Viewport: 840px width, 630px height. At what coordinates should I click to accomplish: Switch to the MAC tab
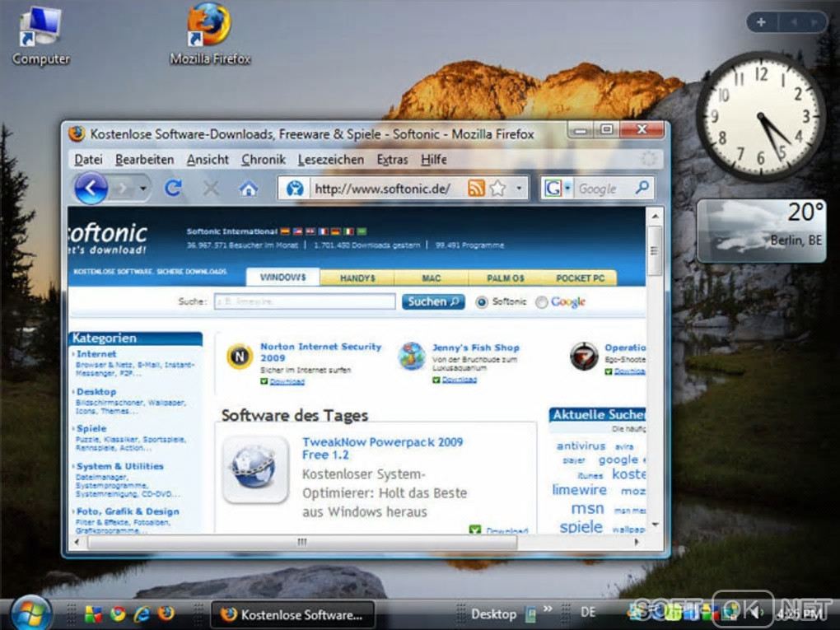432,278
